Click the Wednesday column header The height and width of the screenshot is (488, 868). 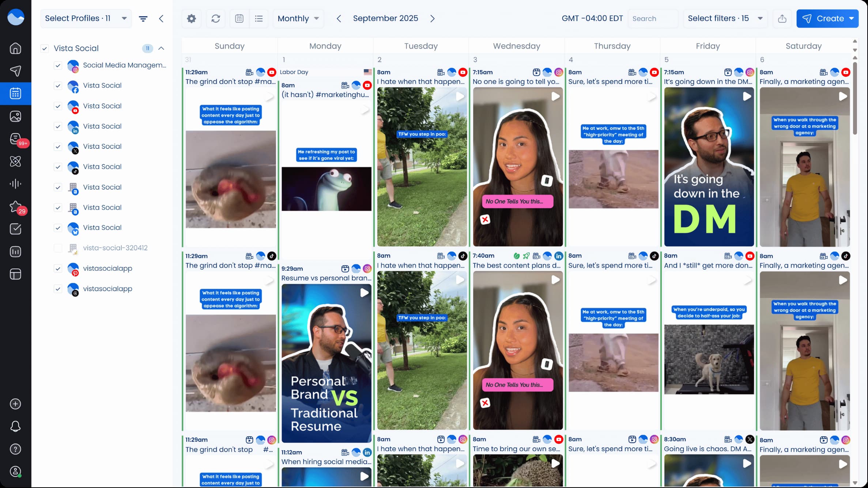point(517,46)
